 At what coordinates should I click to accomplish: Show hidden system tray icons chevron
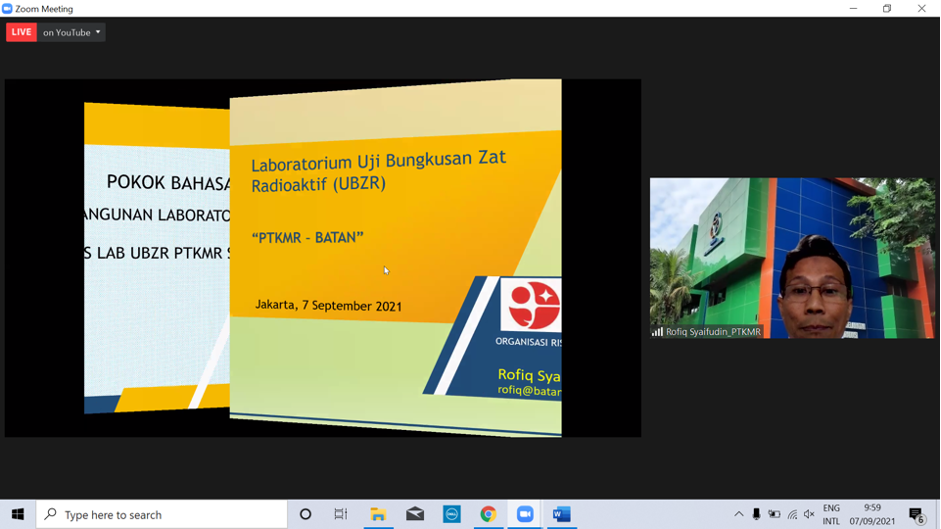pyautogui.click(x=739, y=515)
